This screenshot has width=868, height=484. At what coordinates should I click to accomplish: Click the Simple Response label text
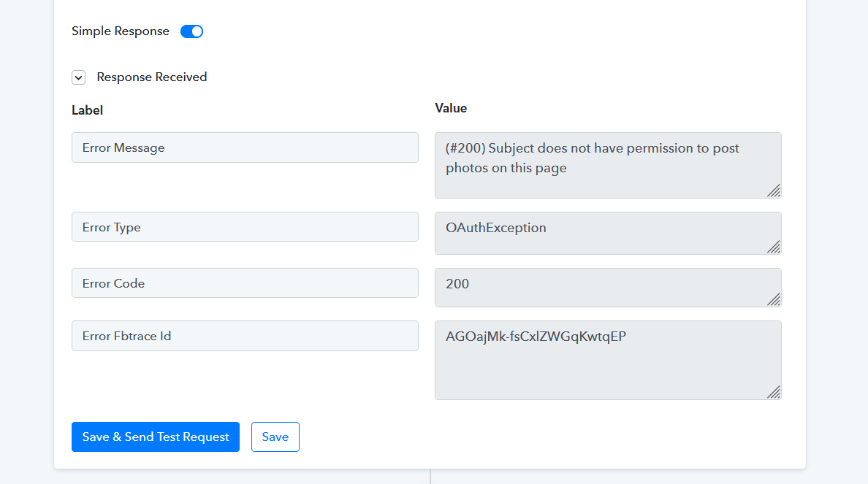click(x=120, y=31)
